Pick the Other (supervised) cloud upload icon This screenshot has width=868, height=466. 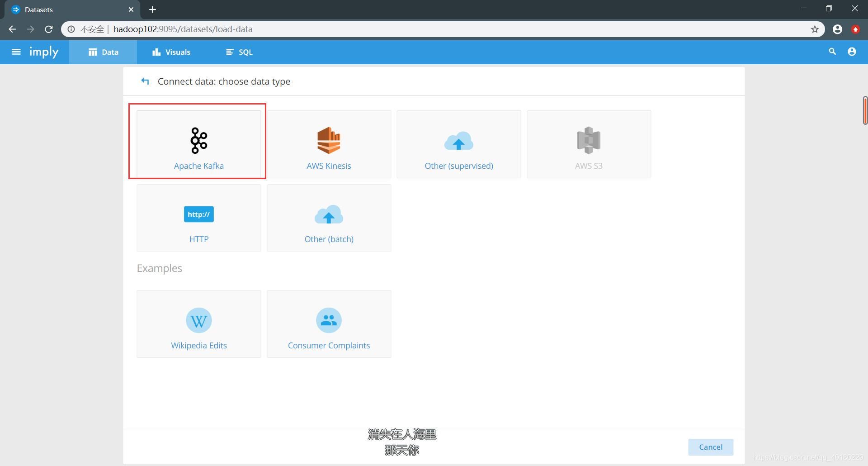tap(459, 141)
